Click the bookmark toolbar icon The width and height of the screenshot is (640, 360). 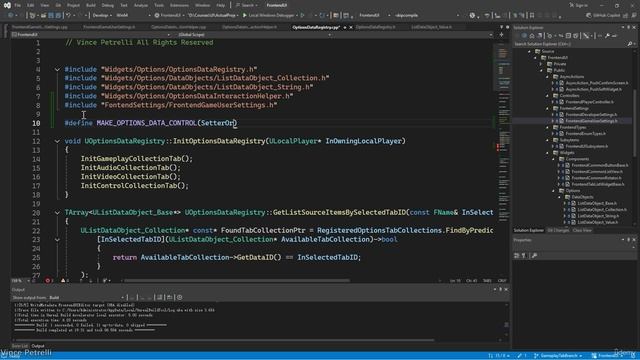pyautogui.click(x=531, y=15)
